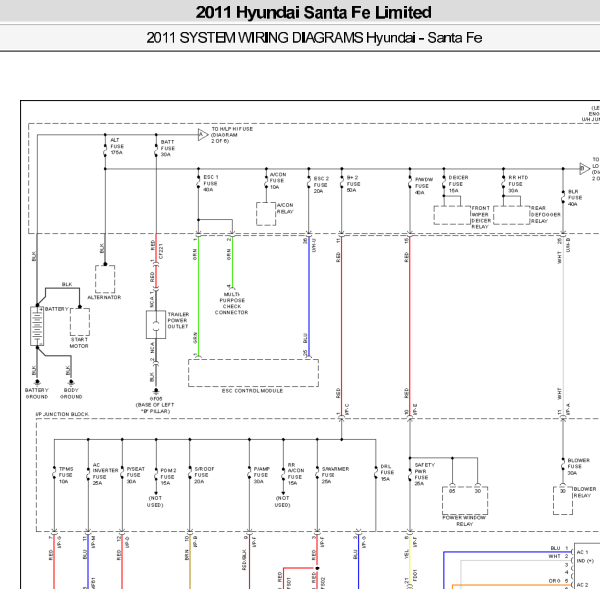Click the 'CF221' connector label on red wire

pos(160,251)
